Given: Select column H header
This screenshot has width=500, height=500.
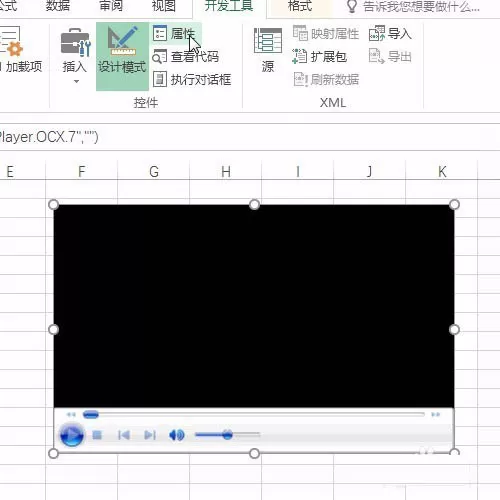Looking at the screenshot, I should [x=226, y=172].
